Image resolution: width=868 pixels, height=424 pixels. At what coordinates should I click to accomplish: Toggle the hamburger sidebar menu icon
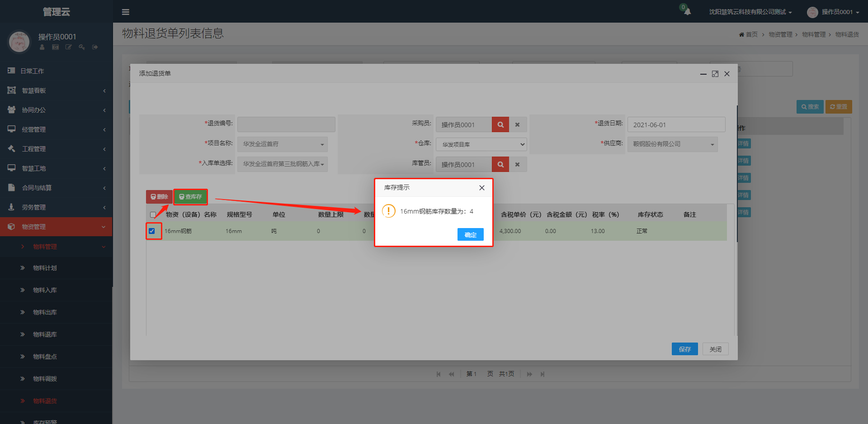126,12
